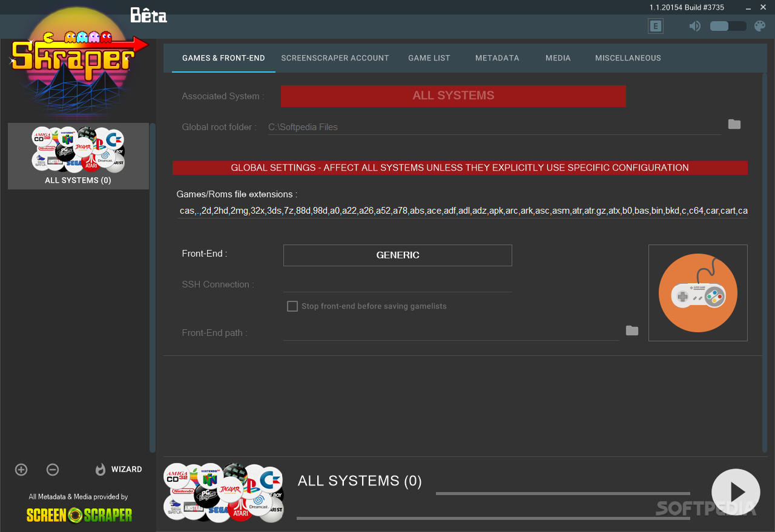Switch to the Metadata tab
The width and height of the screenshot is (775, 532).
pos(497,58)
